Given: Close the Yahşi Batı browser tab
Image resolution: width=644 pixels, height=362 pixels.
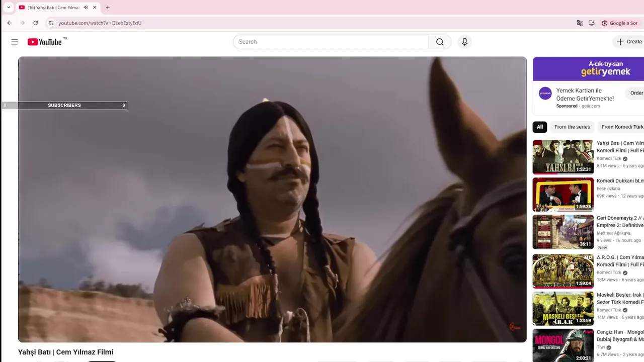Looking at the screenshot, I should coord(94,8).
